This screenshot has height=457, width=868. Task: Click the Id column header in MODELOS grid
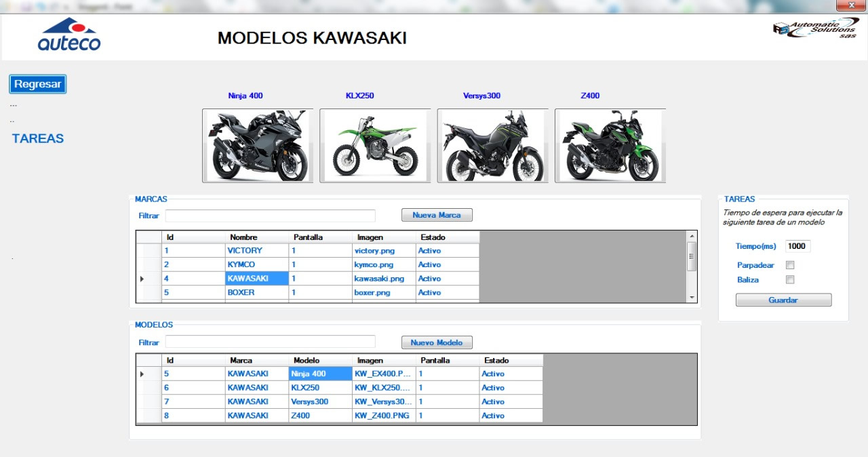click(193, 360)
